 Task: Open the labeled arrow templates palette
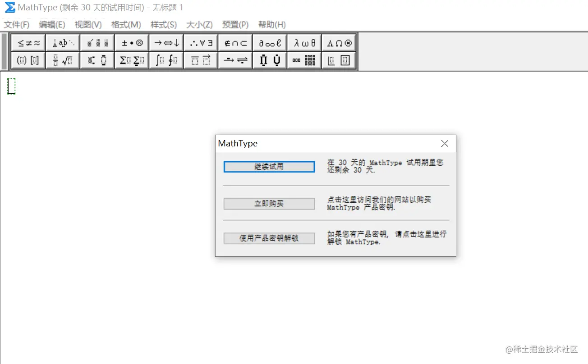[235, 60]
